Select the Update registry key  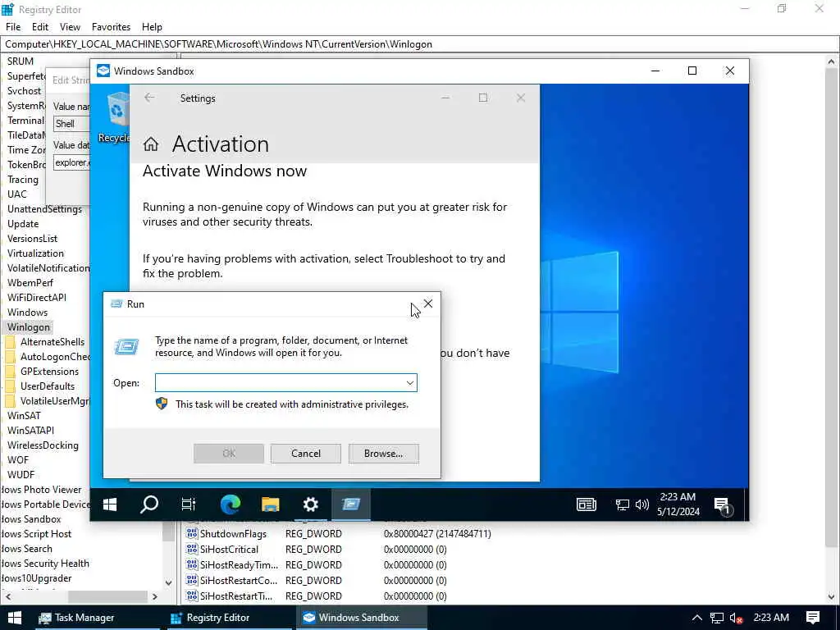pyautogui.click(x=23, y=224)
